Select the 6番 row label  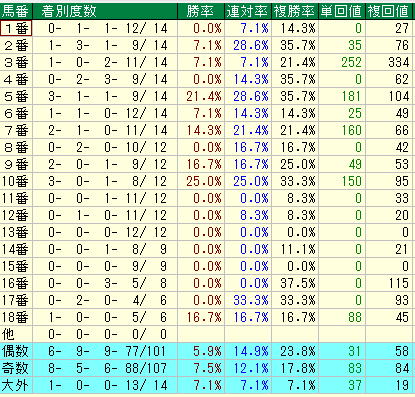(x=16, y=113)
